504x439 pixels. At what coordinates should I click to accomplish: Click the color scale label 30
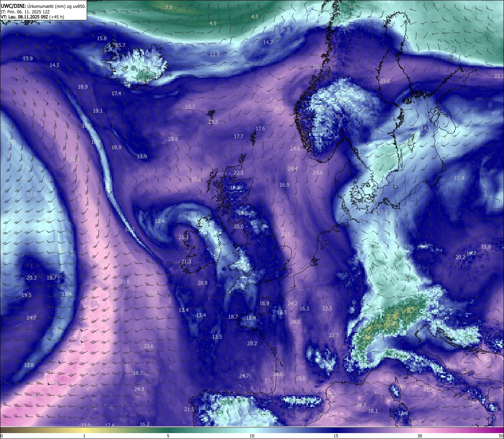coord(420,436)
